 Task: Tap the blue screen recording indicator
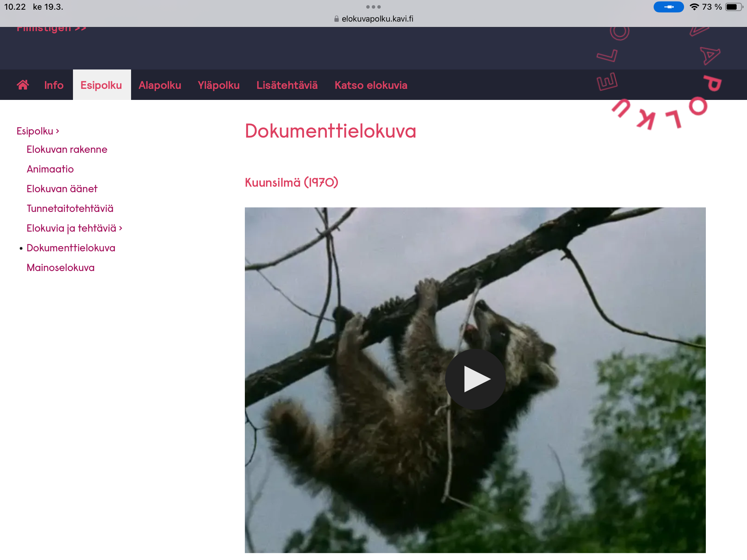668,7
